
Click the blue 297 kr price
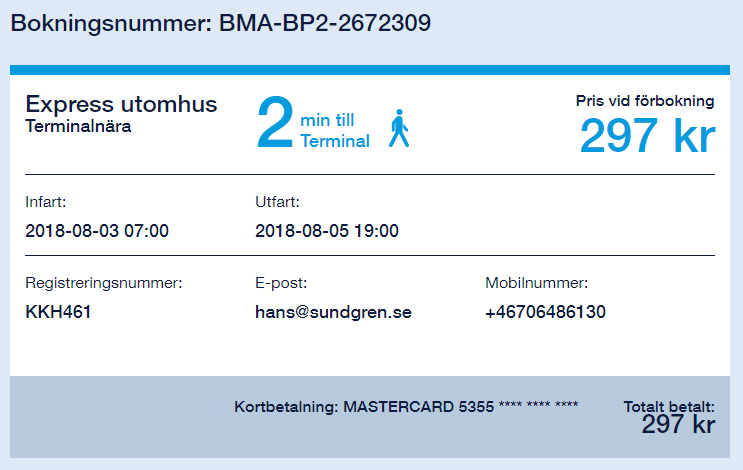pyautogui.click(x=647, y=136)
